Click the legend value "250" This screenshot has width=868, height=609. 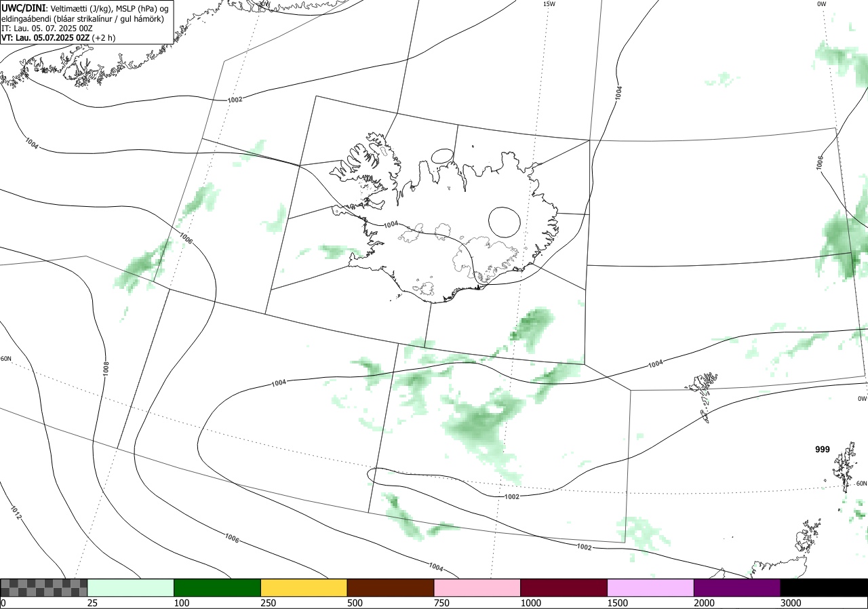(269, 603)
